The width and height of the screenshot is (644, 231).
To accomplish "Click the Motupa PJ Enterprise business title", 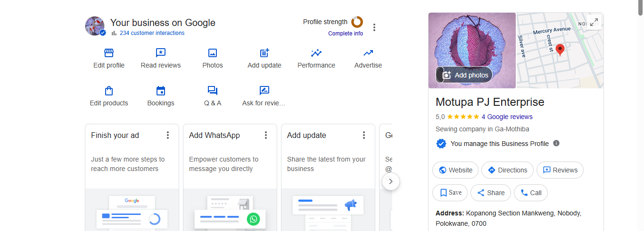I will (490, 102).
